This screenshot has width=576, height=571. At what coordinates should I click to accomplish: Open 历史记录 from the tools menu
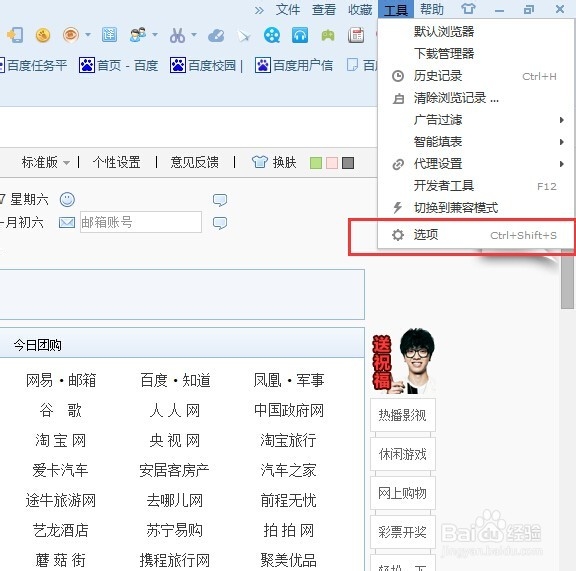pos(476,76)
